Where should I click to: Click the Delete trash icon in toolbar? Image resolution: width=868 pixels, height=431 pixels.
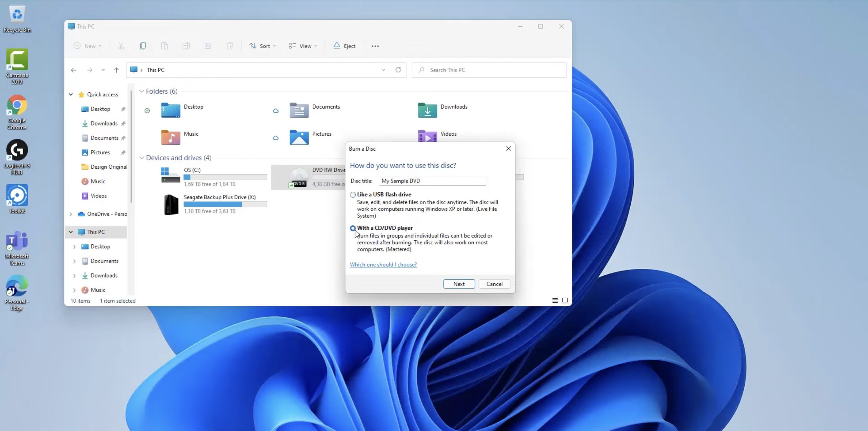[x=230, y=46]
